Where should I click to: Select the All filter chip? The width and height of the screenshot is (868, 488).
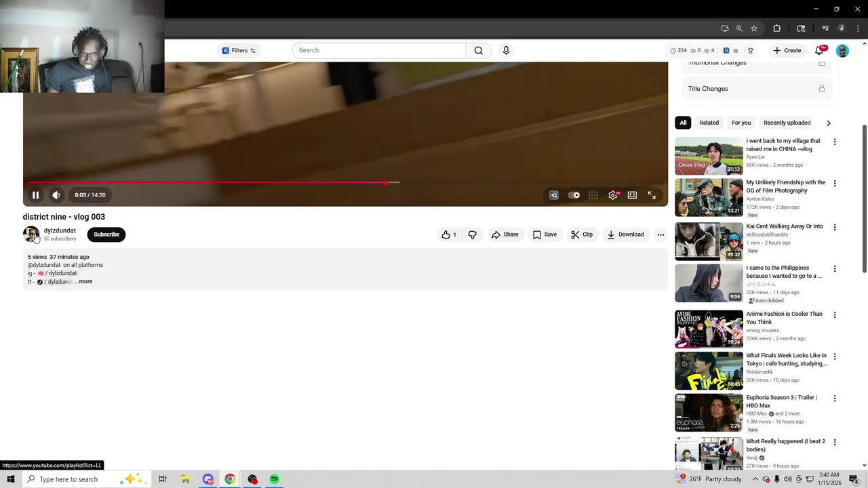pyautogui.click(x=683, y=123)
